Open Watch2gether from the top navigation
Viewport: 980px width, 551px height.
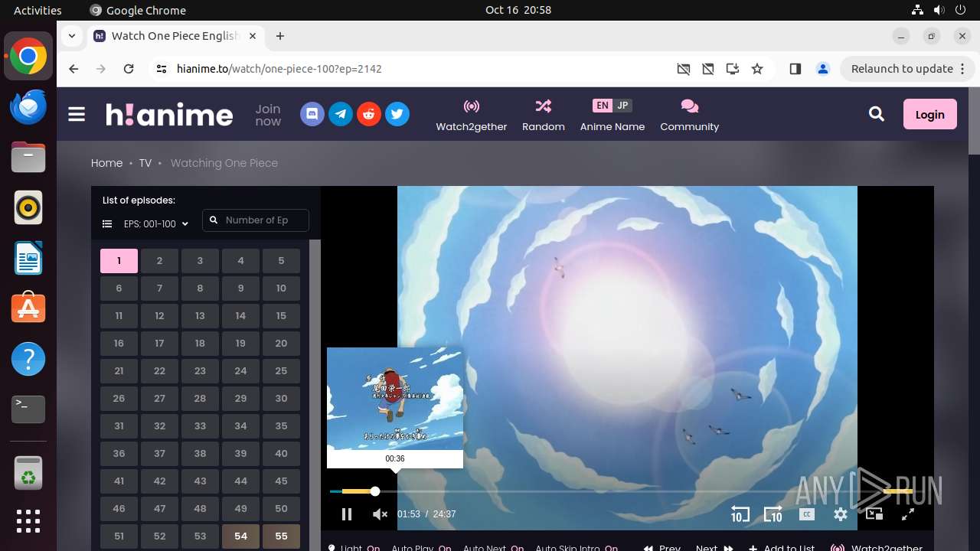[472, 116]
